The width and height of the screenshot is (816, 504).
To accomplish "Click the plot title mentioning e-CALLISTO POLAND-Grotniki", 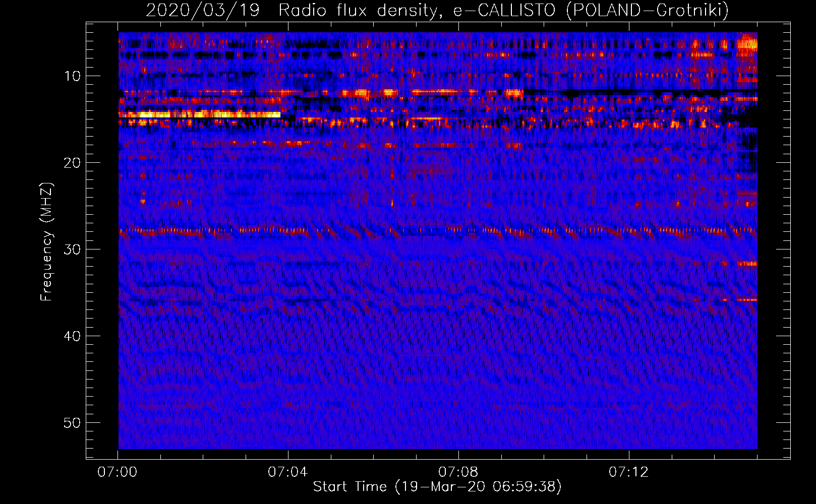I will click(437, 10).
